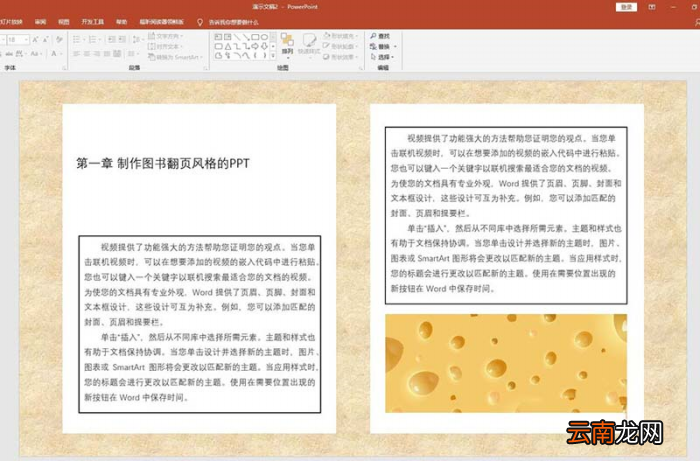Screen dimensions: 700x461
Task: Open the 幻灯片放映 ribbon tab
Action: pyautogui.click(x=11, y=22)
